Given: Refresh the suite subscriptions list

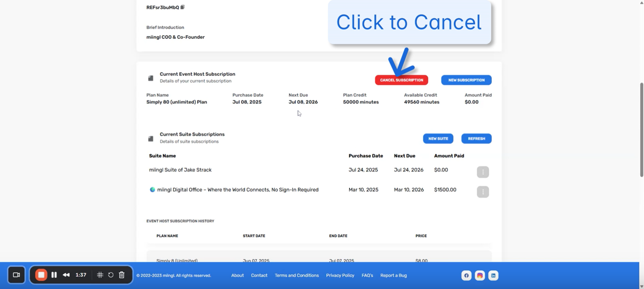Looking at the screenshot, I should click(476, 139).
